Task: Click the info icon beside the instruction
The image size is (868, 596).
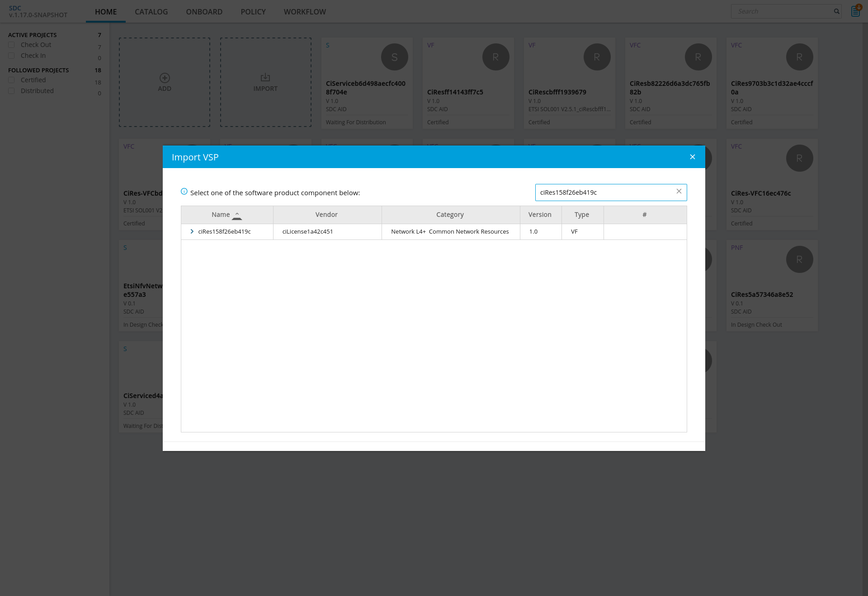Action: point(184,192)
